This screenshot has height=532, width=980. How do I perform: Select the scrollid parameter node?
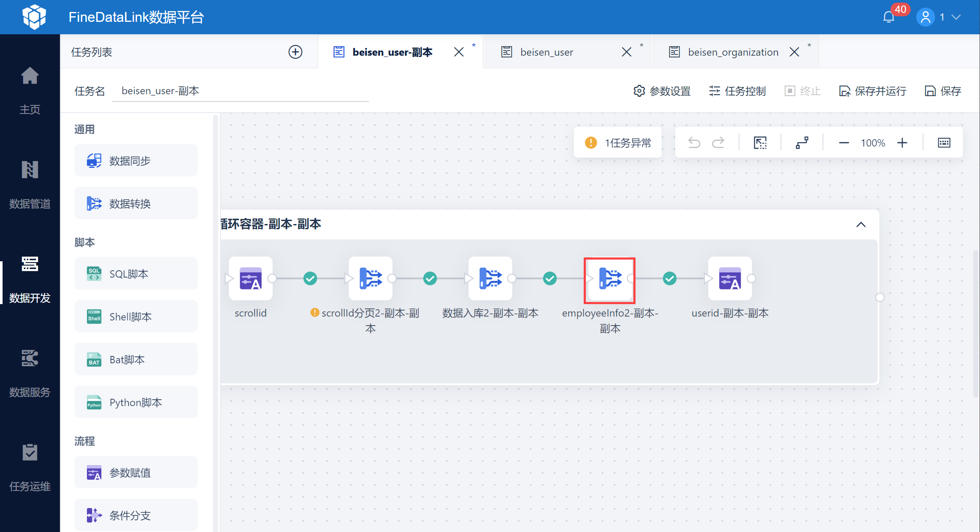[x=251, y=278]
